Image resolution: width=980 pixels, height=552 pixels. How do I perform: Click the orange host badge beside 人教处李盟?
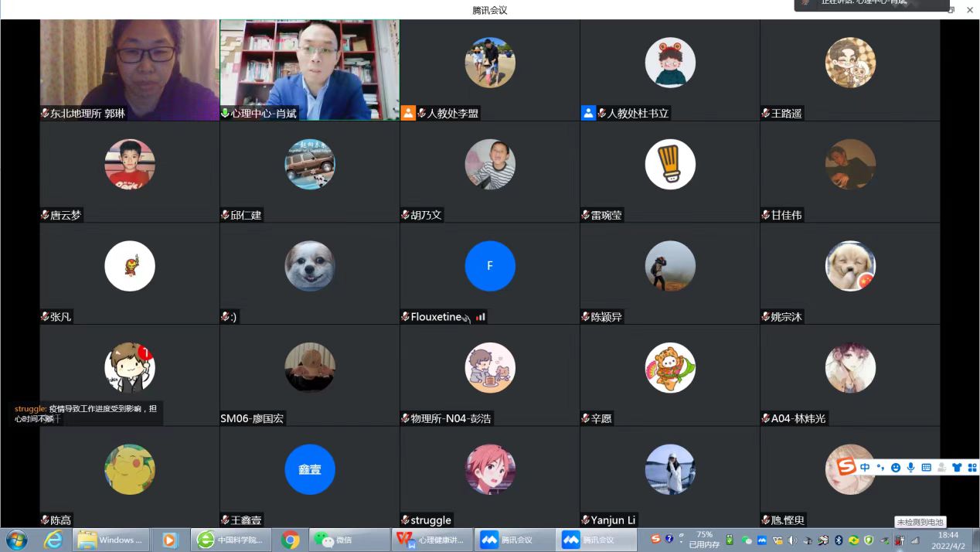click(x=408, y=113)
